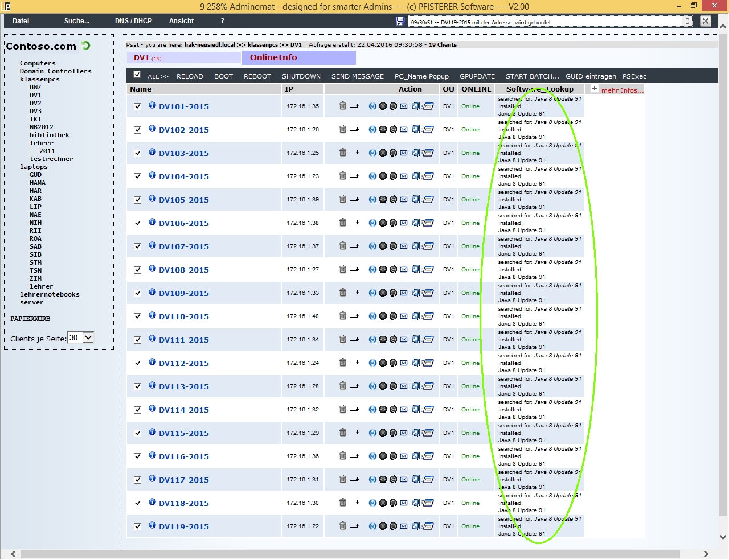
Task: Uncheck the DV106-2015 checkbox
Action: click(x=137, y=223)
